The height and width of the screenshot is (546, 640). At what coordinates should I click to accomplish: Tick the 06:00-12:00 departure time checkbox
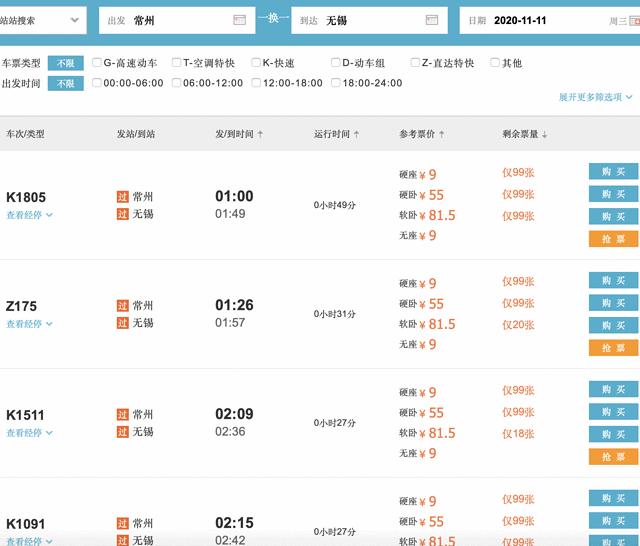[177, 83]
